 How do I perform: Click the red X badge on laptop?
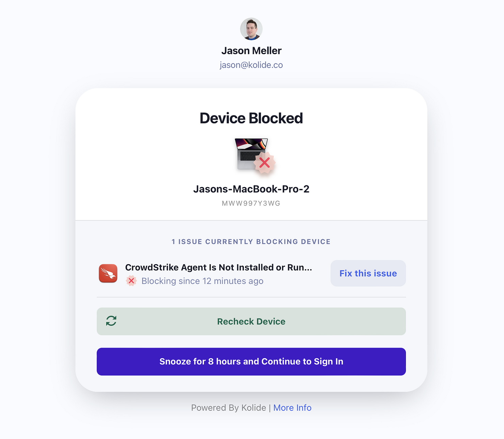[x=264, y=163]
